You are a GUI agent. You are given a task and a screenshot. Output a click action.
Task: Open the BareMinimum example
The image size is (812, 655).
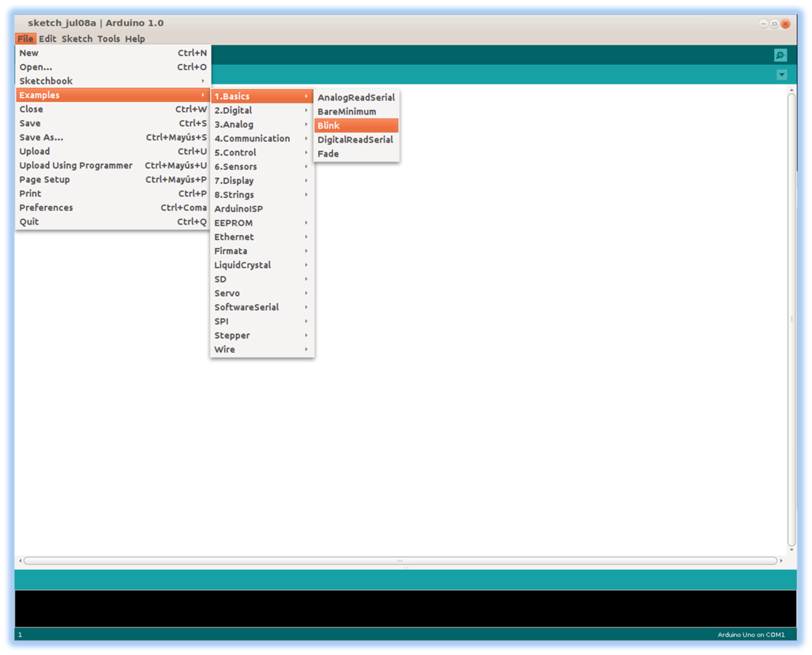tap(356, 111)
